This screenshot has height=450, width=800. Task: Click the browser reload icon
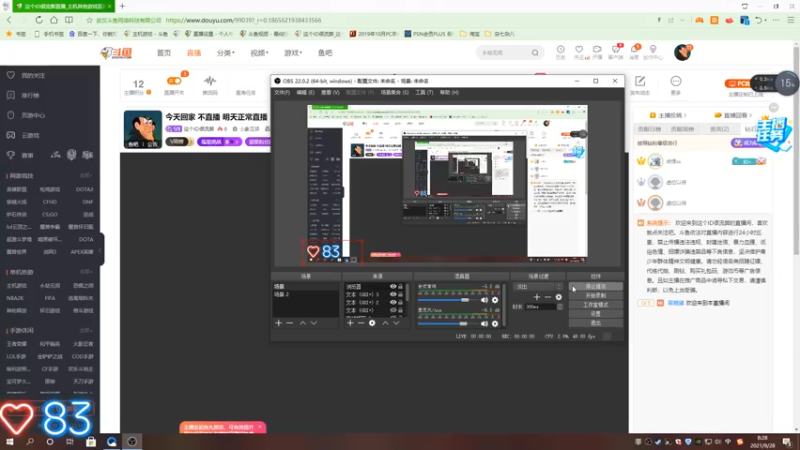39,20
